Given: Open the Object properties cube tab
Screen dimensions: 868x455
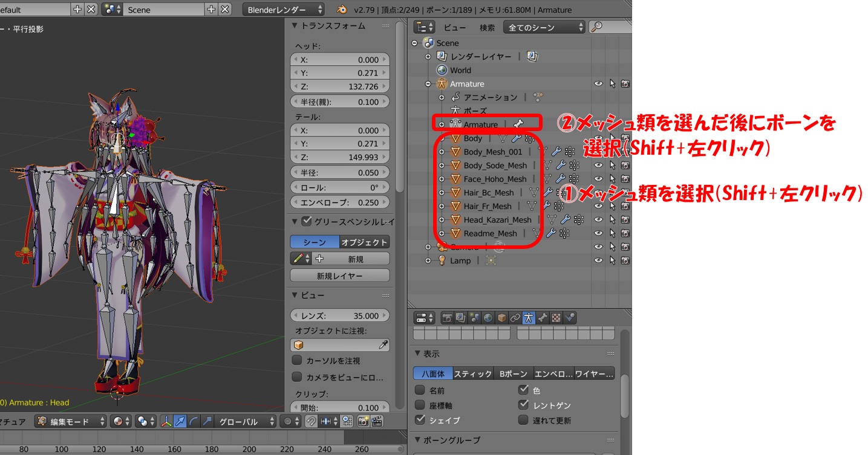Looking at the screenshot, I should [501, 318].
